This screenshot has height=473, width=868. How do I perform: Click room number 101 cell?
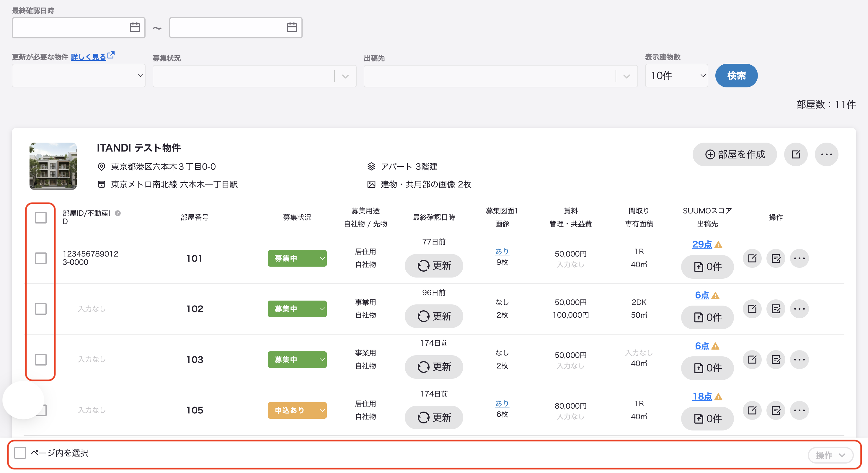click(195, 258)
